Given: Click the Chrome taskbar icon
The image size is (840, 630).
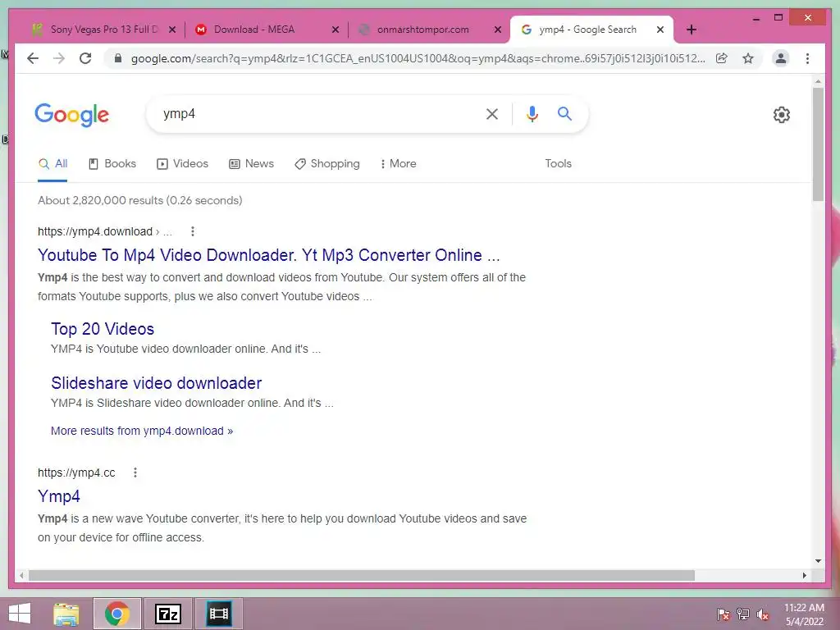Looking at the screenshot, I should pos(117,614).
